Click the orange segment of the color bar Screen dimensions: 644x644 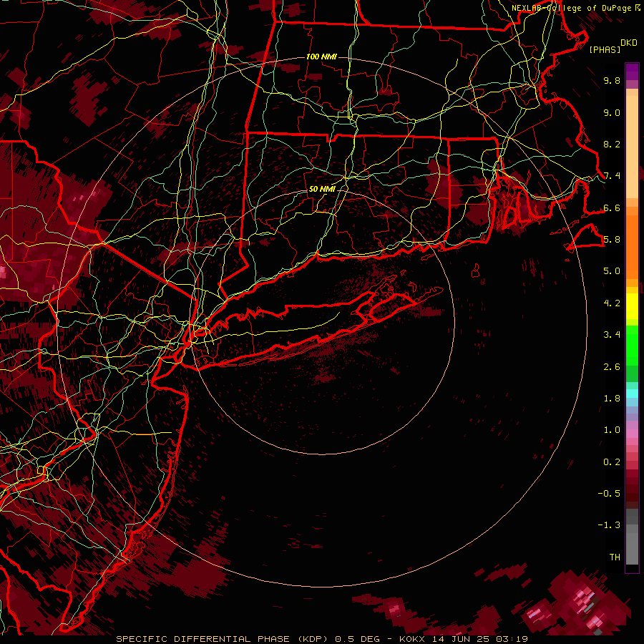(x=632, y=246)
